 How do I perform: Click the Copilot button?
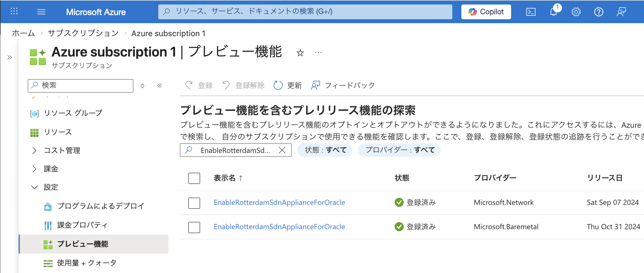point(486,12)
